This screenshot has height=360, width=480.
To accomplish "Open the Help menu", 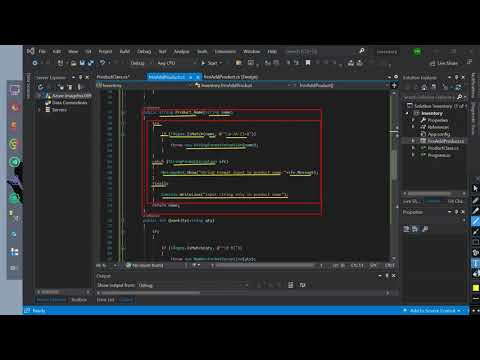I will point(272,51).
